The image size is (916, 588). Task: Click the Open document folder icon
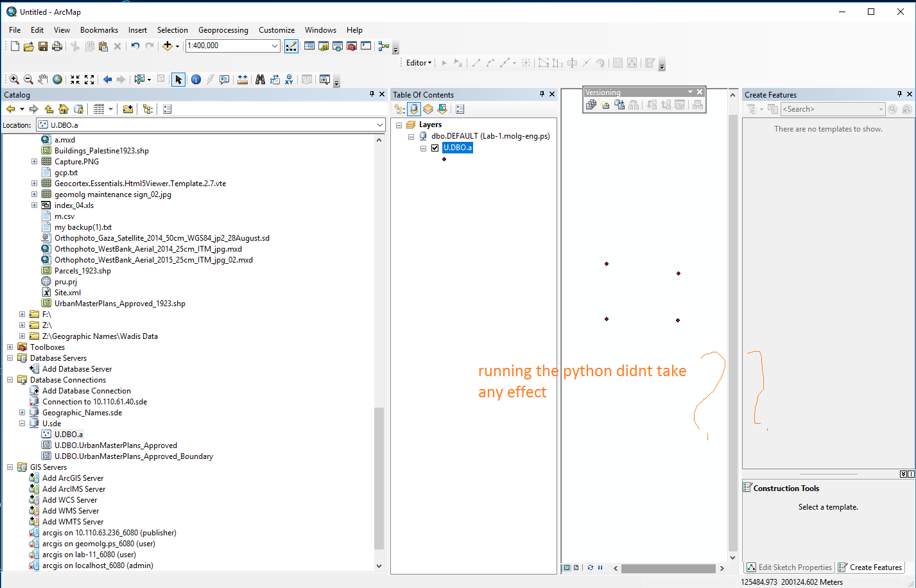pyautogui.click(x=29, y=46)
